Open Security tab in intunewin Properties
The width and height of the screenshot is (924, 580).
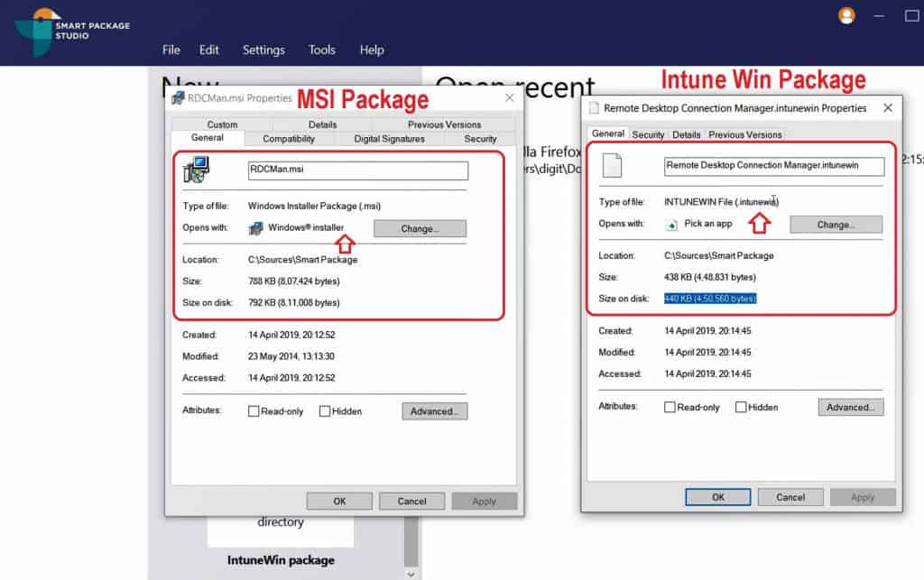(x=648, y=134)
